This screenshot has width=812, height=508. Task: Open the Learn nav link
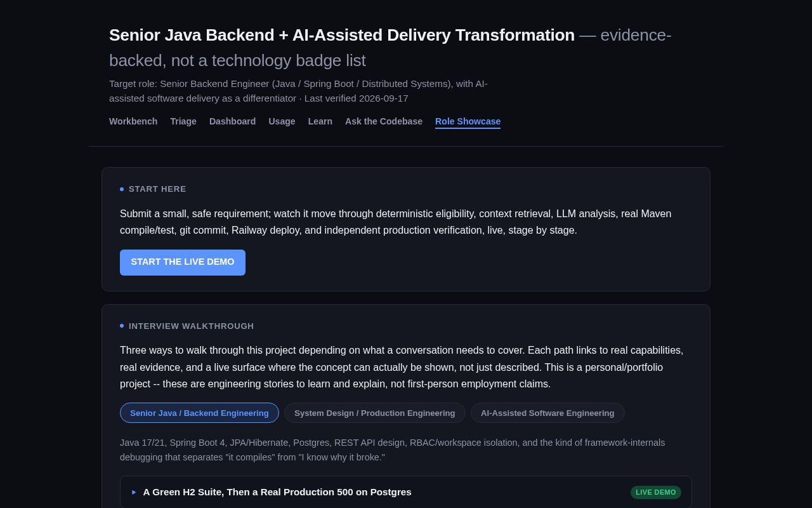[320, 121]
